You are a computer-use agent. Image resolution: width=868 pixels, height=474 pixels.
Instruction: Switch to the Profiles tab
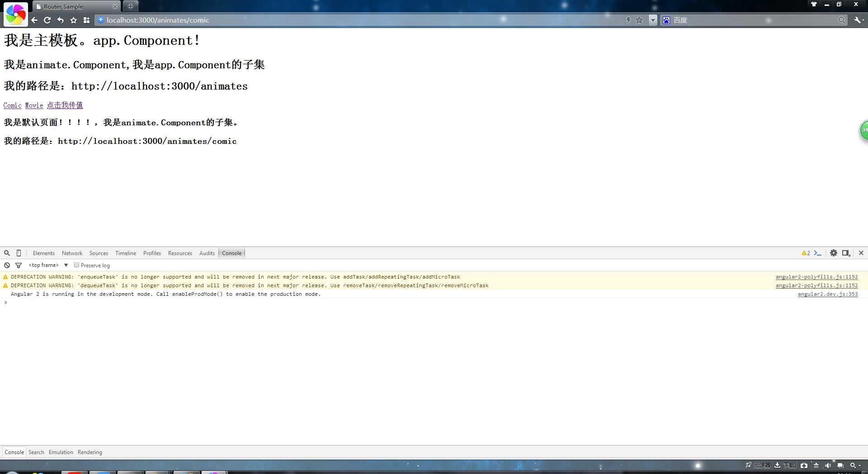(x=152, y=253)
